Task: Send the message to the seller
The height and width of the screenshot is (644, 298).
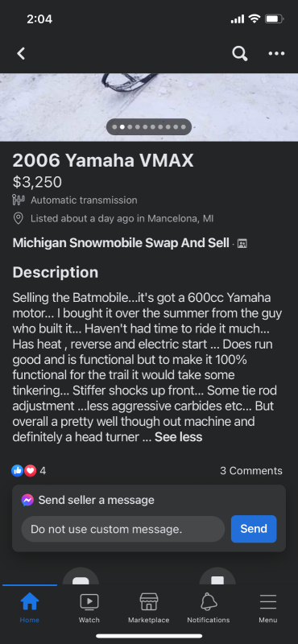Action: [254, 529]
